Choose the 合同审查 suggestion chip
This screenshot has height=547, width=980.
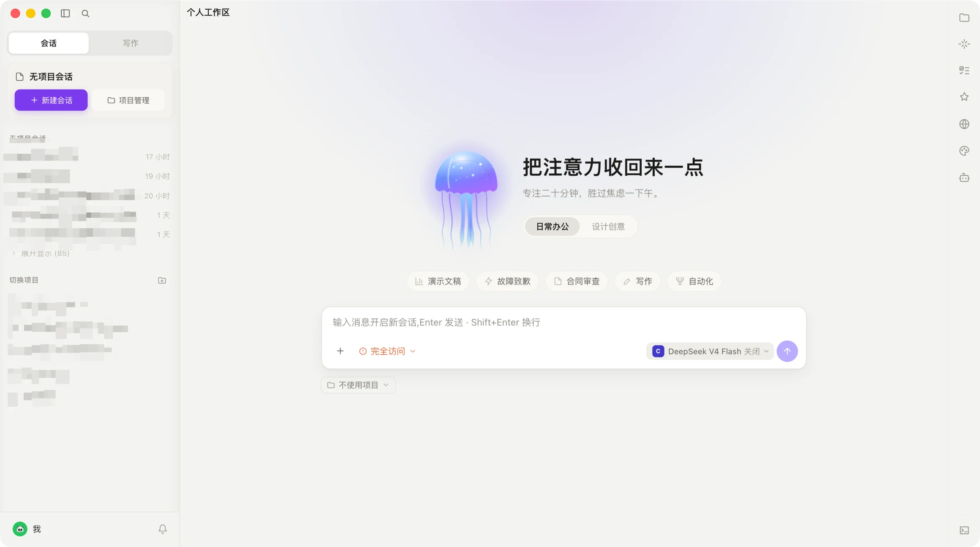pos(577,281)
